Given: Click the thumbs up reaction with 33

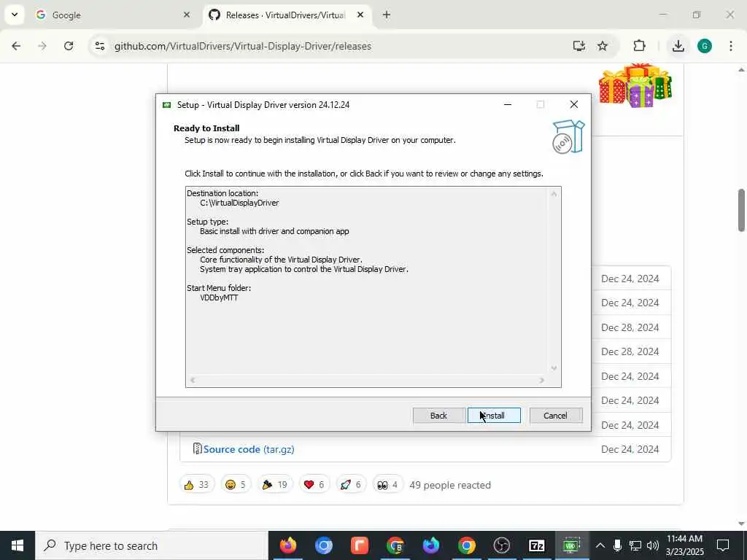Looking at the screenshot, I should (x=197, y=485).
